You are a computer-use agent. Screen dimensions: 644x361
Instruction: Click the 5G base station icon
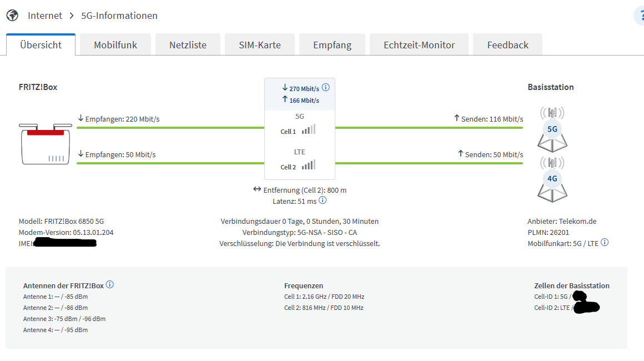tap(552, 129)
